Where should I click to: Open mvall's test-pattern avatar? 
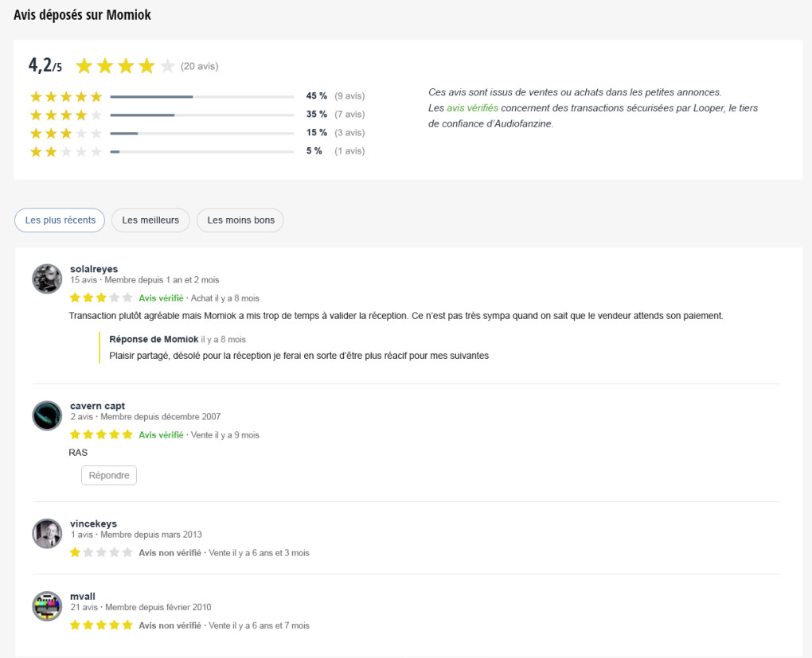(x=47, y=606)
